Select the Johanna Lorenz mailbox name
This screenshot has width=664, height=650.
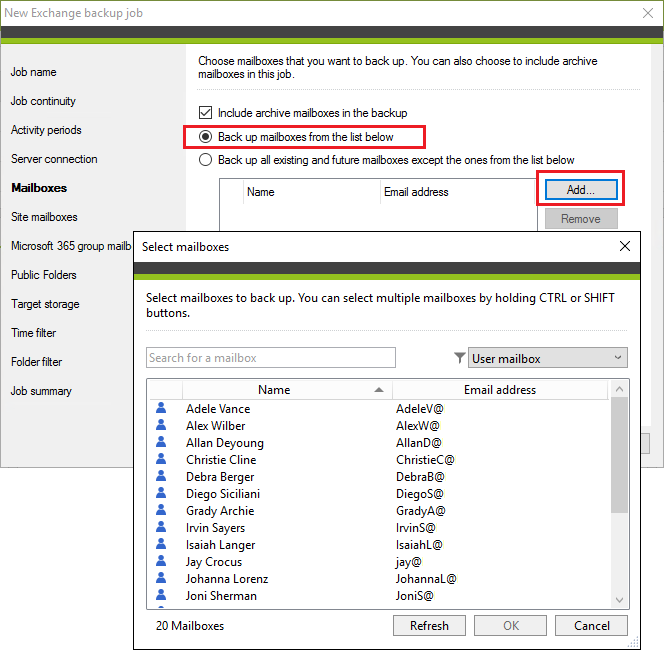227,579
